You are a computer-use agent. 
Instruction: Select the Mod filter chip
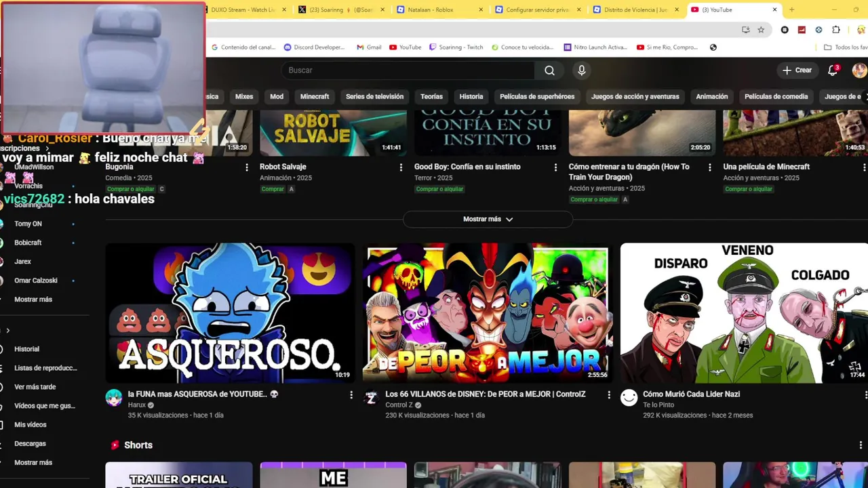277,96
